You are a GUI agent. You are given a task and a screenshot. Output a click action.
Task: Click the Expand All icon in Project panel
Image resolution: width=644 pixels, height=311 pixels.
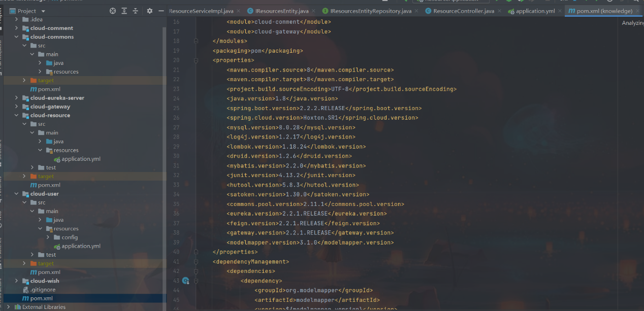[x=124, y=11]
